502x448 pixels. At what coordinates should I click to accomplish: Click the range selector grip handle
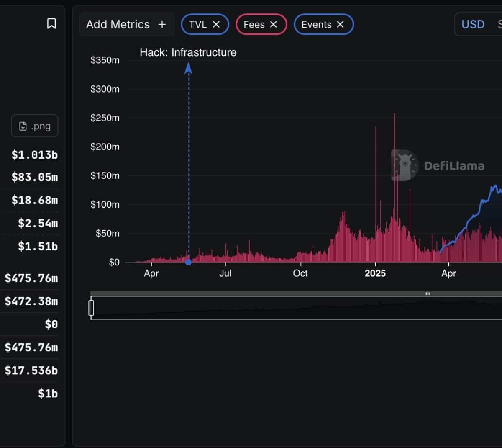428,294
